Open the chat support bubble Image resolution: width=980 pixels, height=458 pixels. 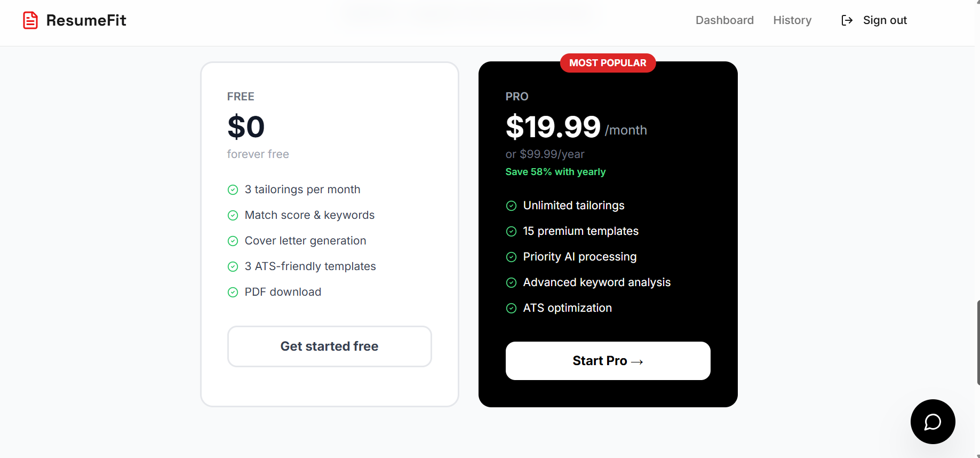coord(933,422)
